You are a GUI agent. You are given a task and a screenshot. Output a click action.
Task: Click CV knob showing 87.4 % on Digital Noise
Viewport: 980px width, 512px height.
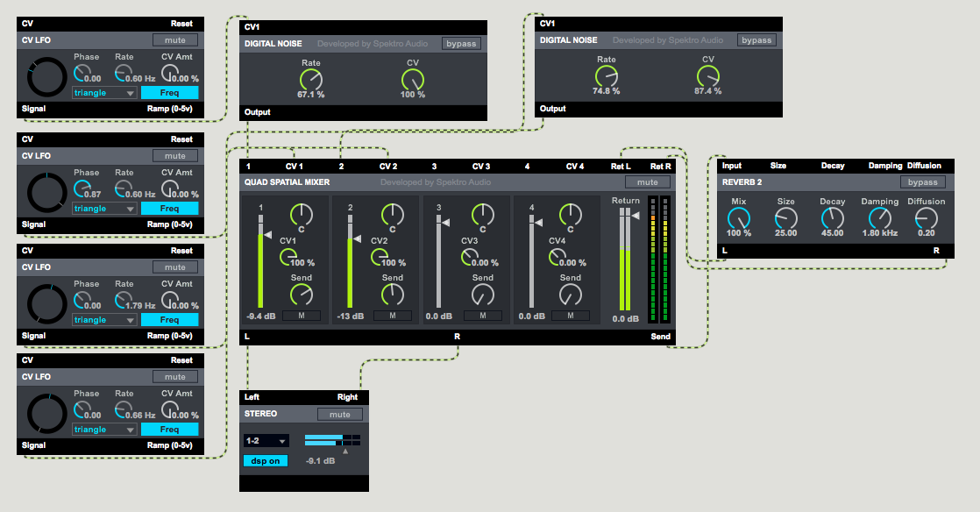tap(707, 76)
